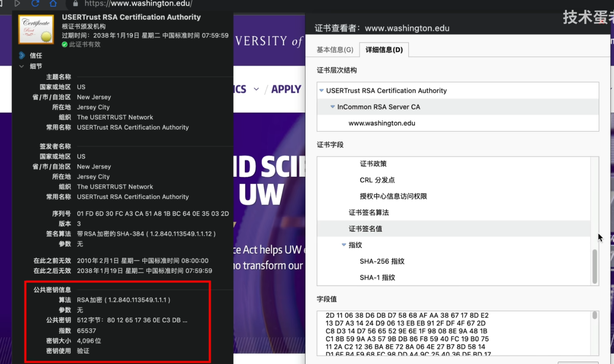614x364 pixels.
Task: Select the 授权中心信息访问权限 field
Action: [x=394, y=196]
